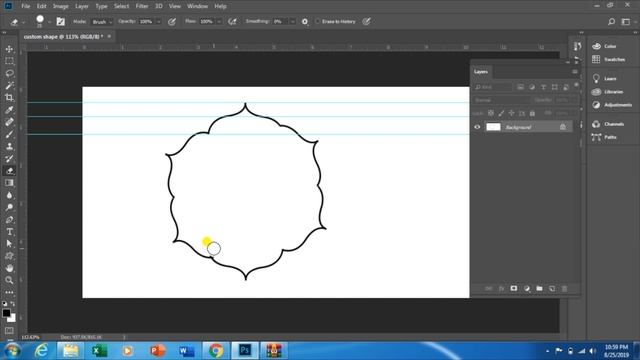
Task: Select the Move tool
Action: coord(9,49)
